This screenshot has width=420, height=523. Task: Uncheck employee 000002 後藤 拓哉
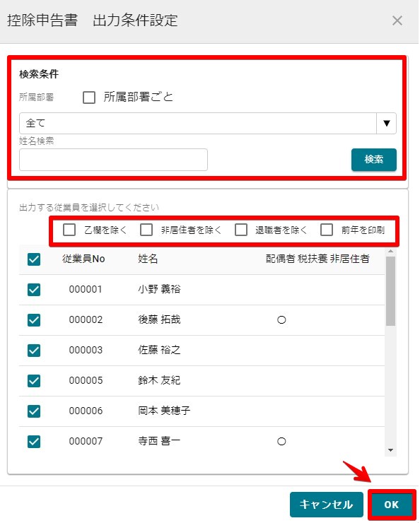point(34,320)
